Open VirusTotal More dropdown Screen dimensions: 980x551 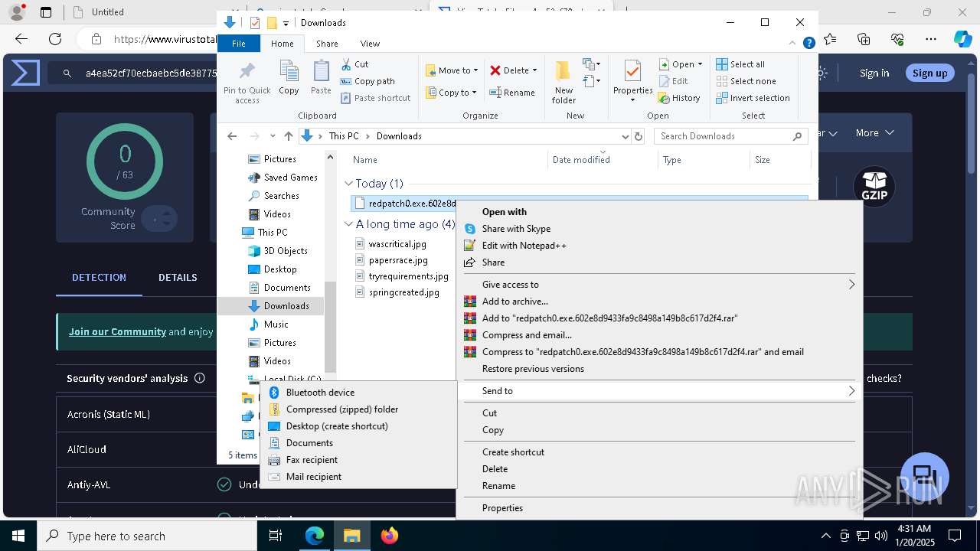pos(874,133)
